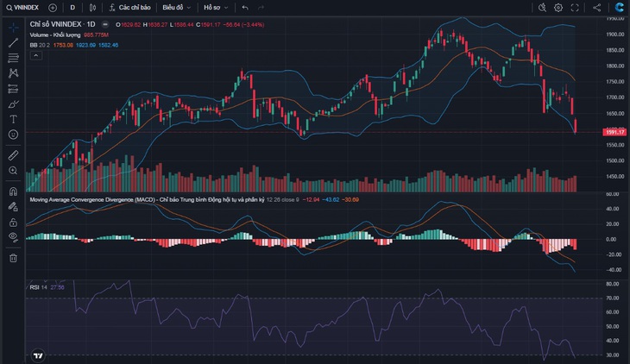Toggle the magnet snap mode
Image resolution: width=630 pixels, height=364 pixels.
coord(13,191)
